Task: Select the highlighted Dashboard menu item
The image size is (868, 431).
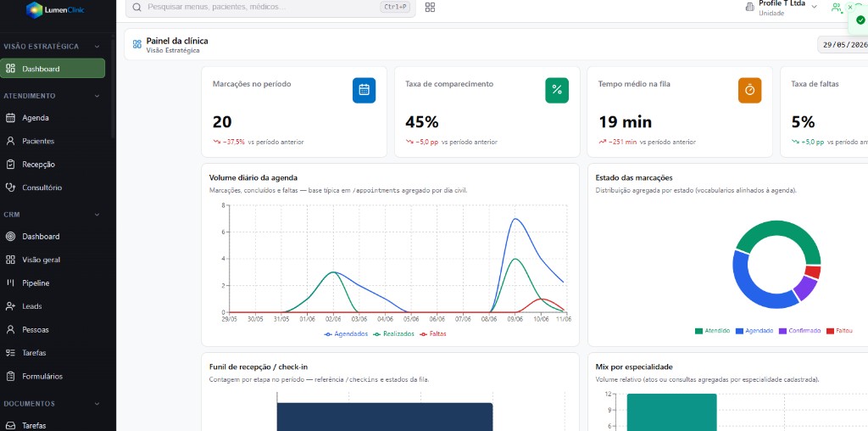Action: click(53, 69)
